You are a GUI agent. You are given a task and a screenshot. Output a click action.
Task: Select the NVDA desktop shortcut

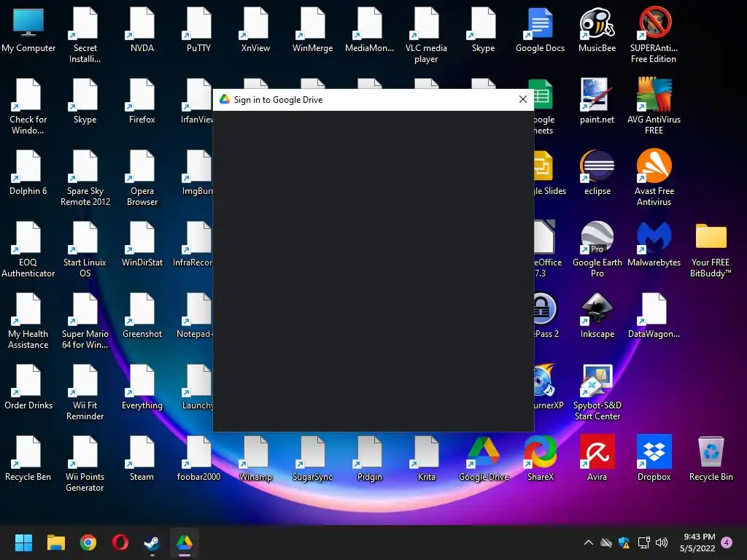click(142, 29)
